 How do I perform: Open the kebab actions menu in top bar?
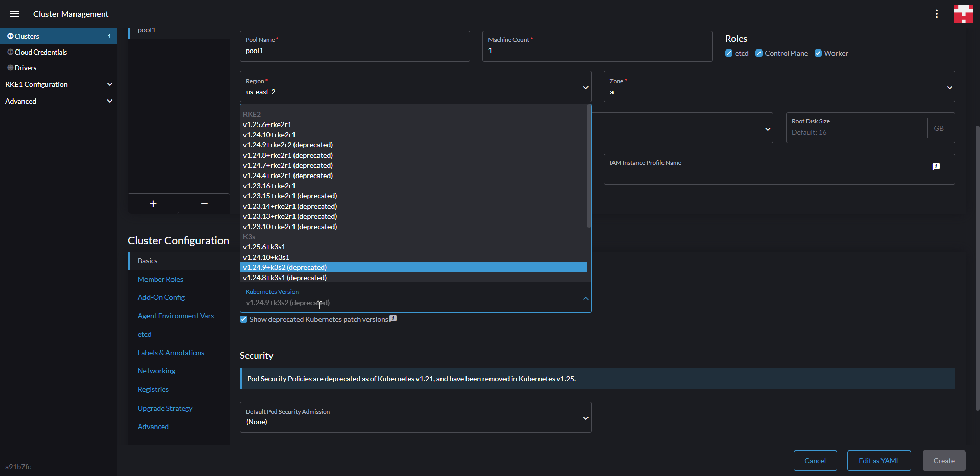[937, 14]
